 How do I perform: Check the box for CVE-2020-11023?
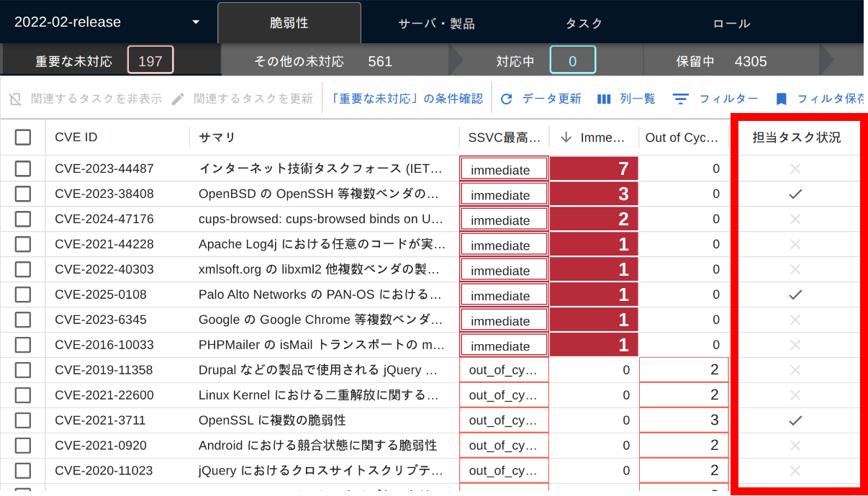pyautogui.click(x=23, y=471)
